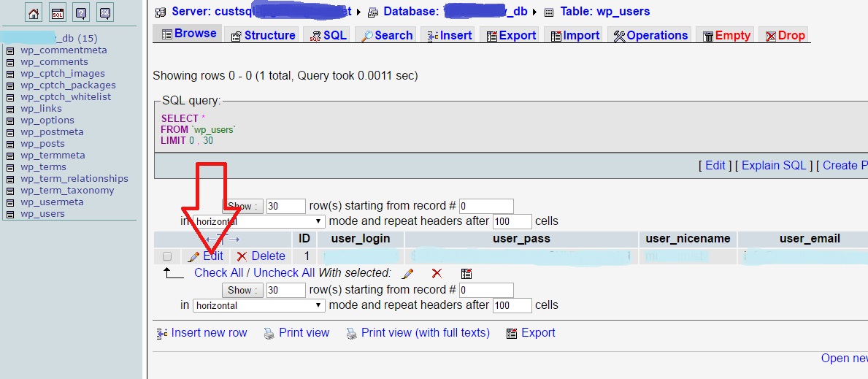The width and height of the screenshot is (868, 379).
Task: Open the lower horizontal display mode dropdown
Action: (x=258, y=306)
